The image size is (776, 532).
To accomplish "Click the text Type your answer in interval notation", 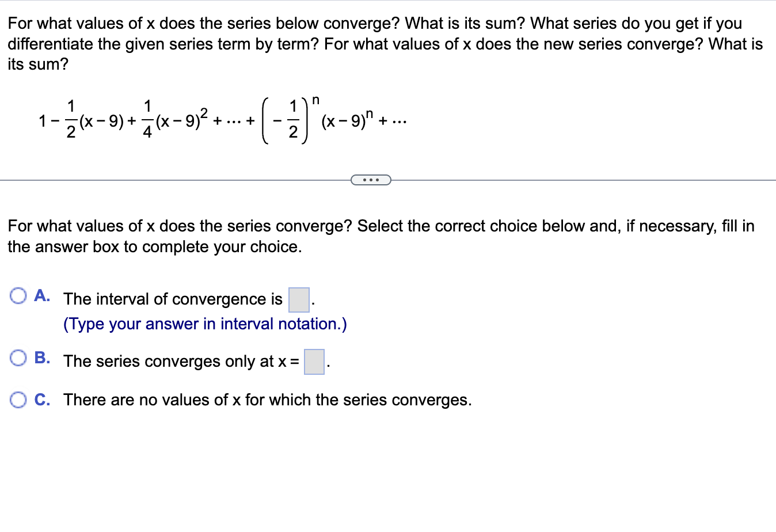I will pos(205,324).
